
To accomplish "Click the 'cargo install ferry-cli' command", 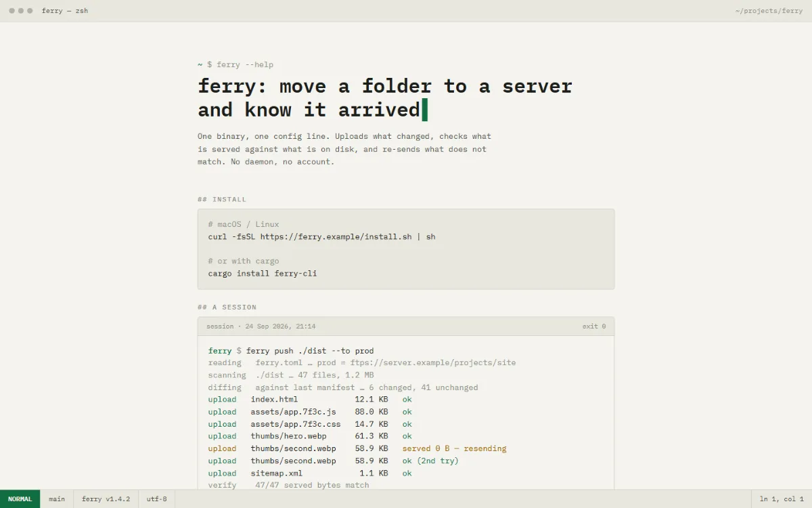I will 263,274.
